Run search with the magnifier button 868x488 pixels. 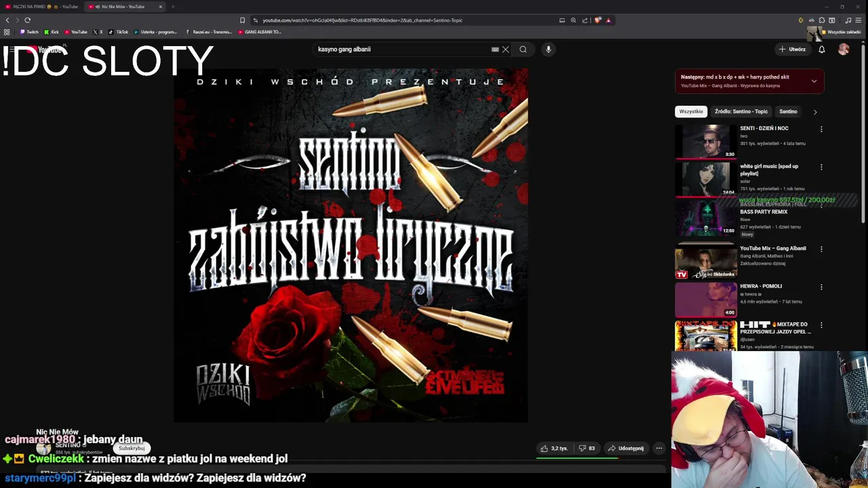coord(523,49)
